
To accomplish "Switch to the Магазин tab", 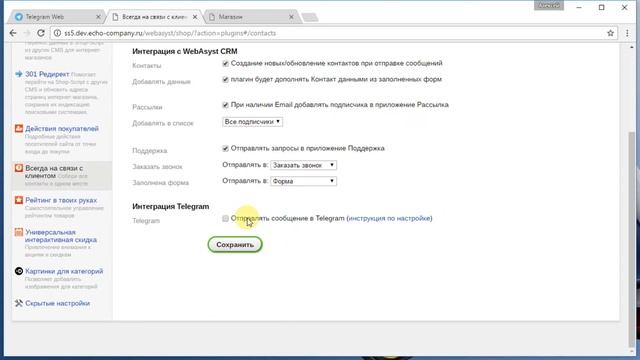I will pos(251,17).
